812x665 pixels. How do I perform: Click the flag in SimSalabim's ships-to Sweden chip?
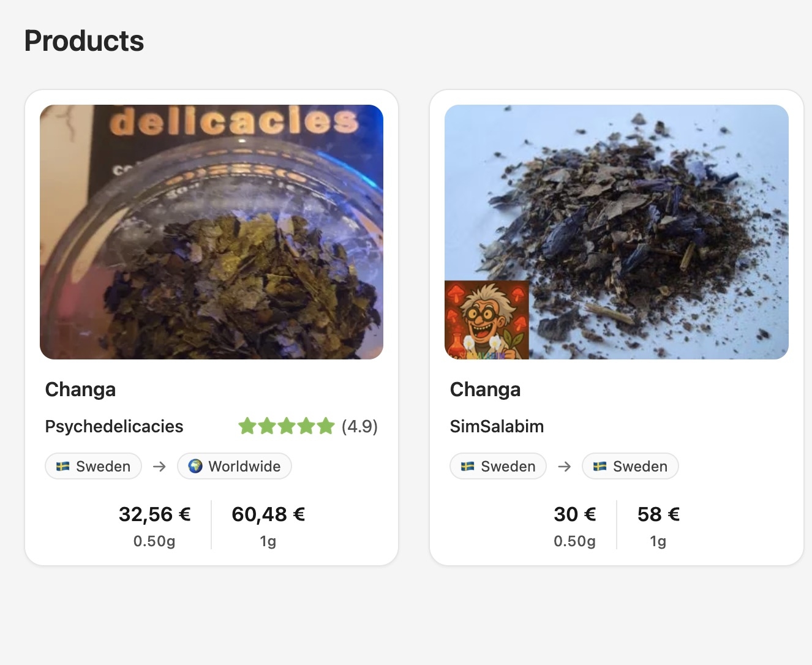[x=600, y=466]
